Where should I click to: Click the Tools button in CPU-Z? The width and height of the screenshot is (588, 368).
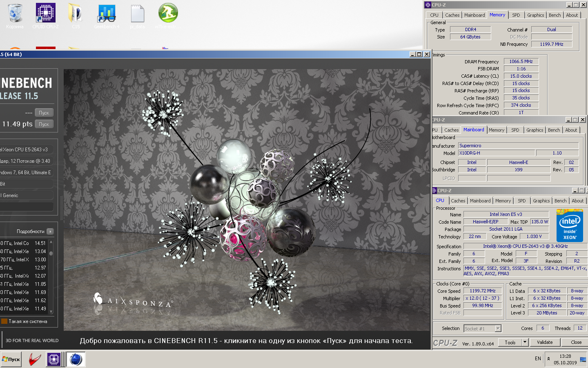coord(510,342)
